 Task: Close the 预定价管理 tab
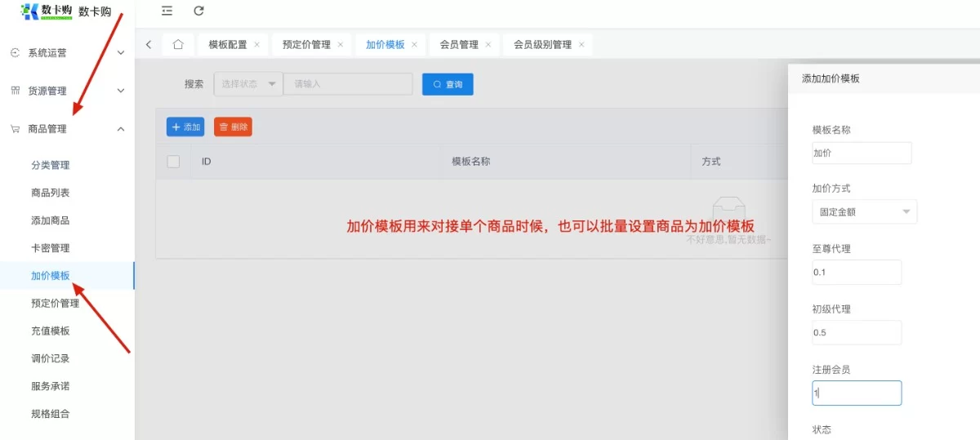[341, 45]
